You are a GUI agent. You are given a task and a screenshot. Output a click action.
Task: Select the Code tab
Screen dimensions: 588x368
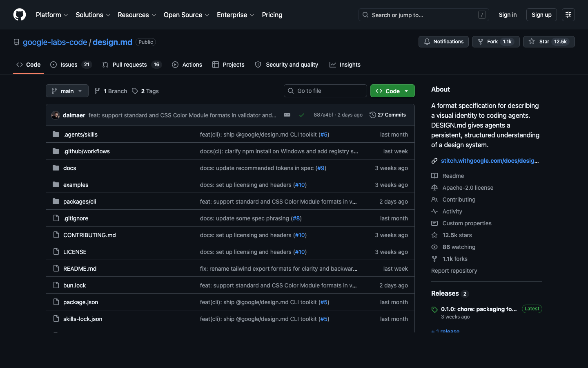(x=28, y=65)
